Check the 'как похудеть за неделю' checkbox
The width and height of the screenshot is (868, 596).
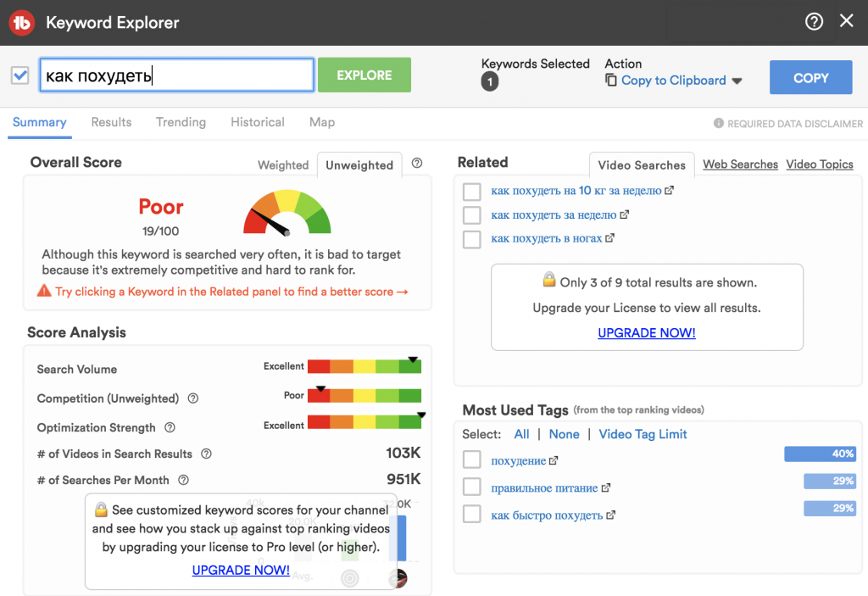tap(472, 215)
